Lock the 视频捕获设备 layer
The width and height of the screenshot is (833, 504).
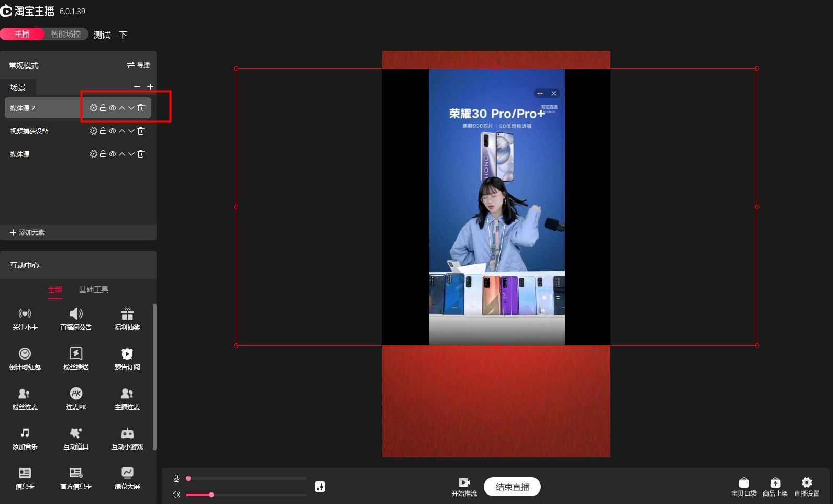pyautogui.click(x=103, y=131)
